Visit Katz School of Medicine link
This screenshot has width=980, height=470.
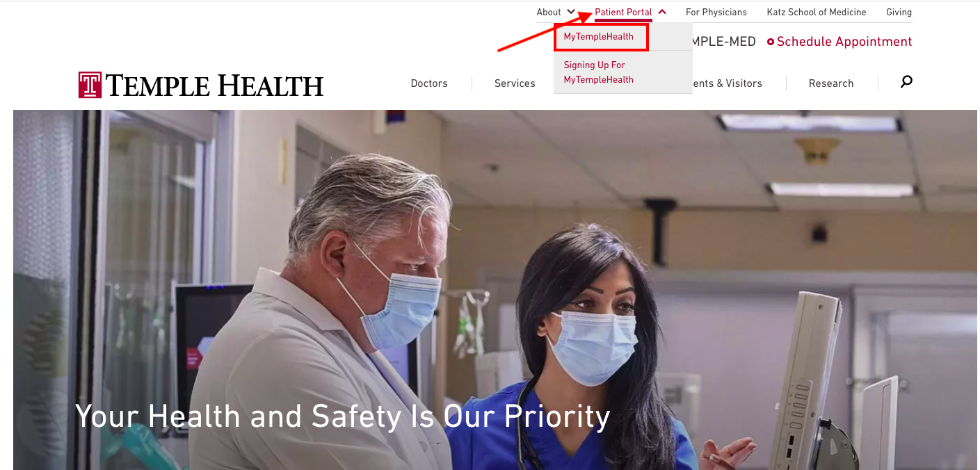click(817, 12)
